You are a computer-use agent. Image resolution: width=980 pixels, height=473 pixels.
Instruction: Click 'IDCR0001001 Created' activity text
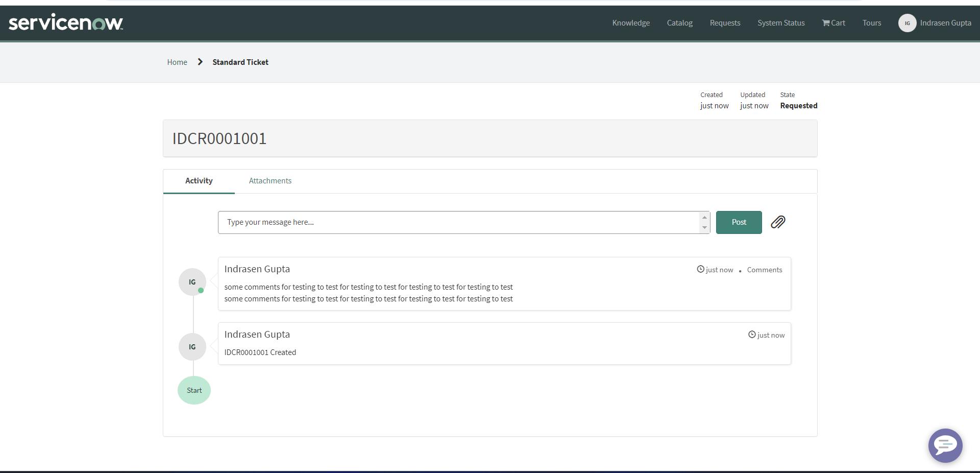pyautogui.click(x=260, y=352)
